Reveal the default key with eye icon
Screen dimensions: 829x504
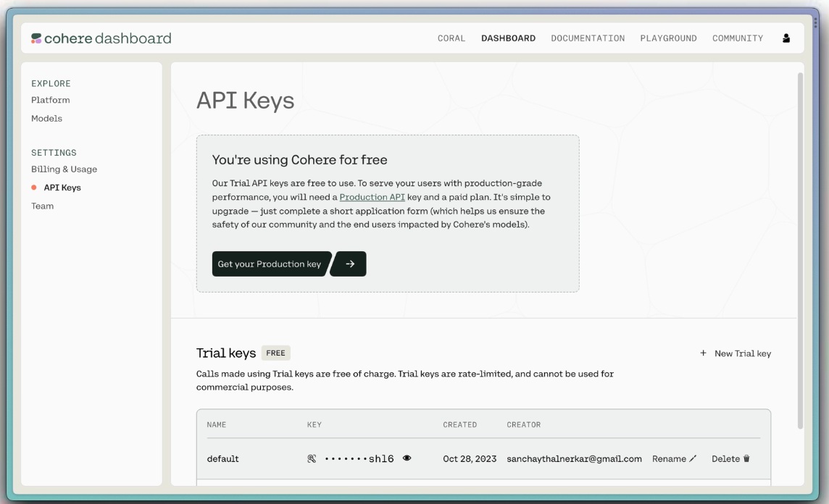tap(407, 458)
